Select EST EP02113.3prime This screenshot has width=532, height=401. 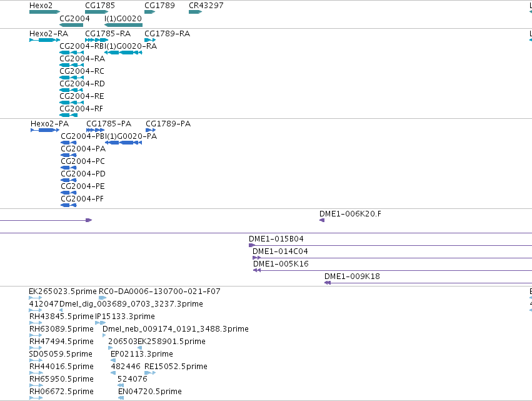[142, 355]
